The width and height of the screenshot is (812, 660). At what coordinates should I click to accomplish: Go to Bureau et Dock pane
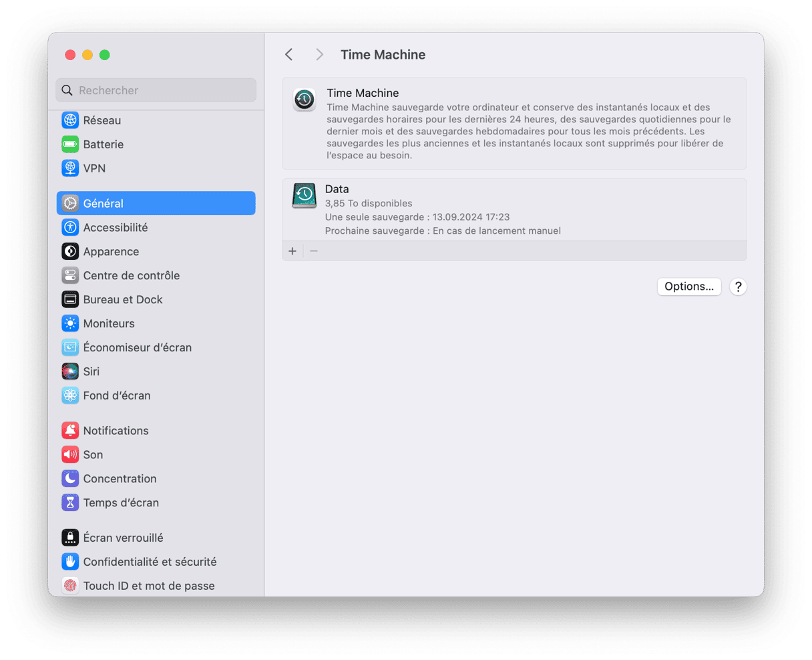(123, 300)
